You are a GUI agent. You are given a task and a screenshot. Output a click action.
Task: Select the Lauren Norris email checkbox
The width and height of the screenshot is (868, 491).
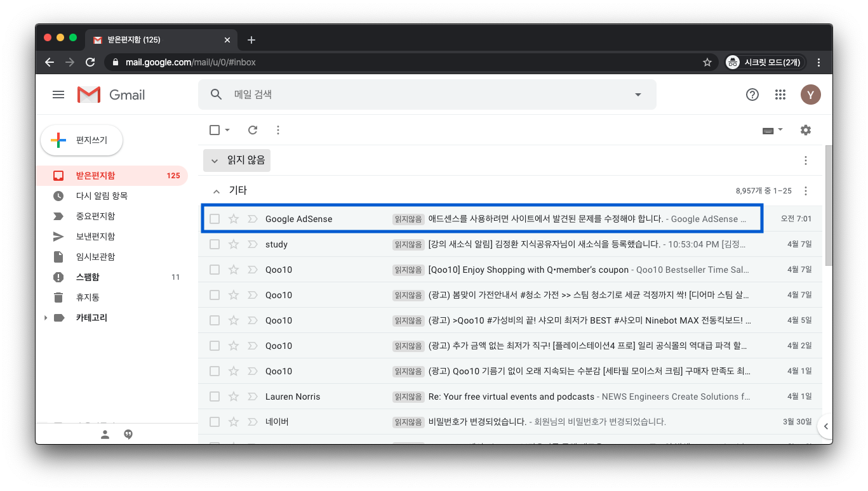215,396
